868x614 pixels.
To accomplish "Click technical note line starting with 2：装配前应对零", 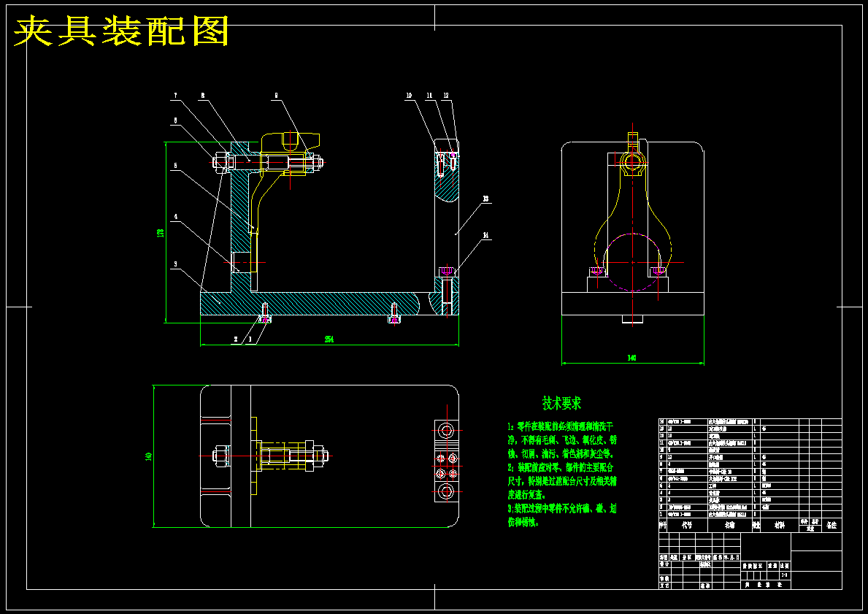I will coord(560,468).
